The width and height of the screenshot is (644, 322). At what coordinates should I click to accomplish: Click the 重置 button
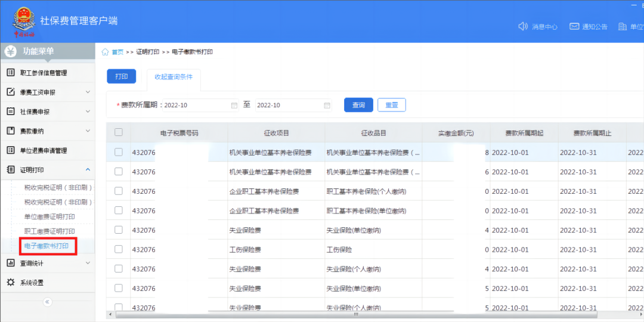[391, 105]
